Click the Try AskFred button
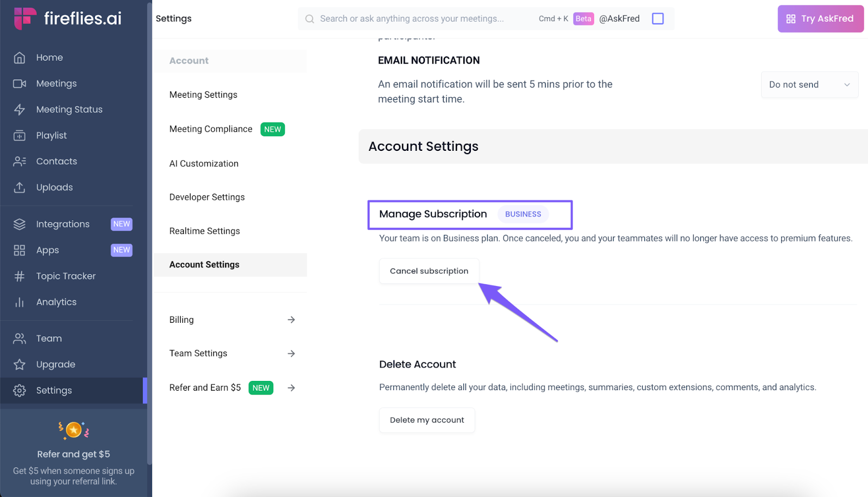 pos(820,19)
